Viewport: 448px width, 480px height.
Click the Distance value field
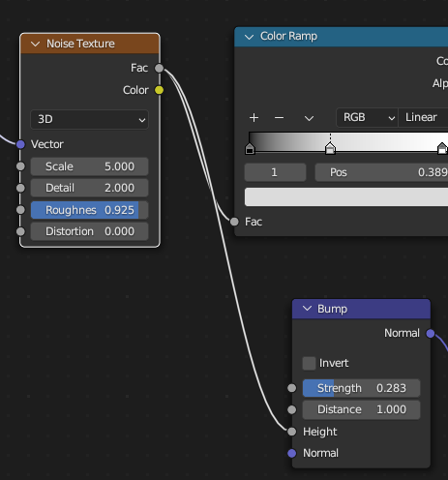[x=361, y=409]
